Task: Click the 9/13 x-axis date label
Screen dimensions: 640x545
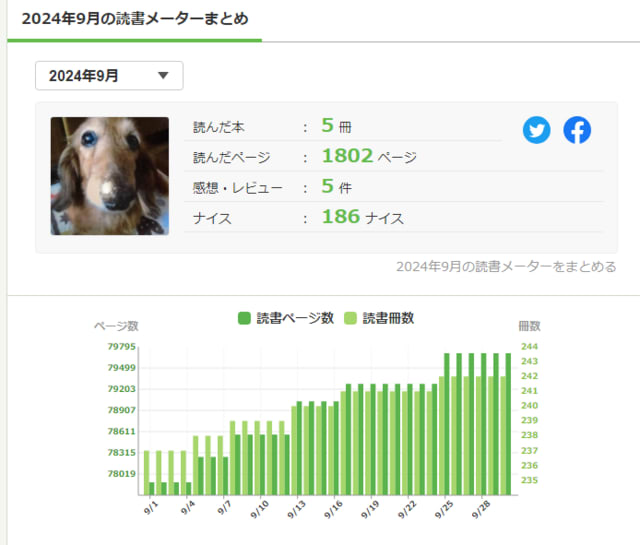Action: tap(296, 509)
